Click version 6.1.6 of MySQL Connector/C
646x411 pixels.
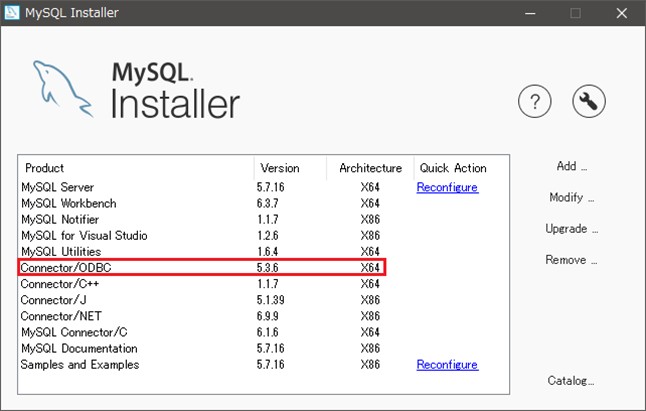268,332
